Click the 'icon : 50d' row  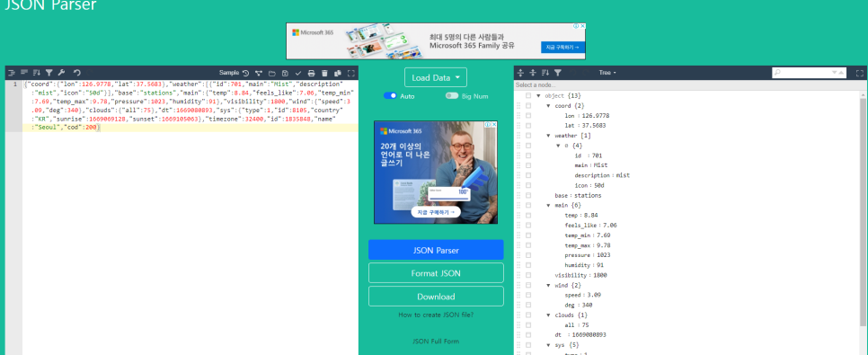pyautogui.click(x=589, y=185)
